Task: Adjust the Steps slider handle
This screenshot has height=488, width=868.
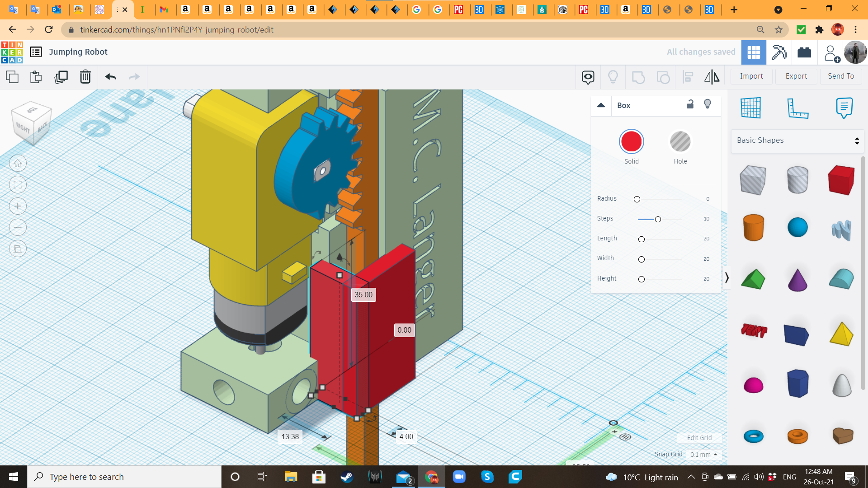Action: (658, 219)
